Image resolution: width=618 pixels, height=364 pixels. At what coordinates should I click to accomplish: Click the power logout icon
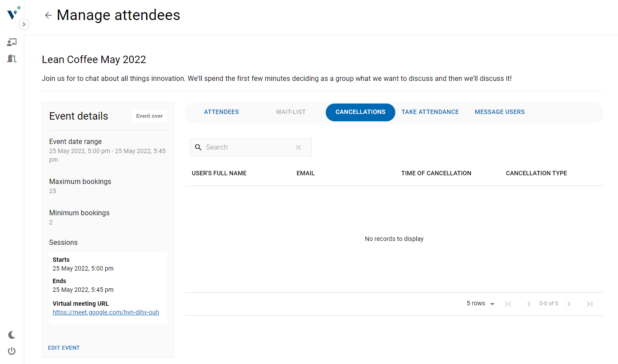pyautogui.click(x=12, y=351)
